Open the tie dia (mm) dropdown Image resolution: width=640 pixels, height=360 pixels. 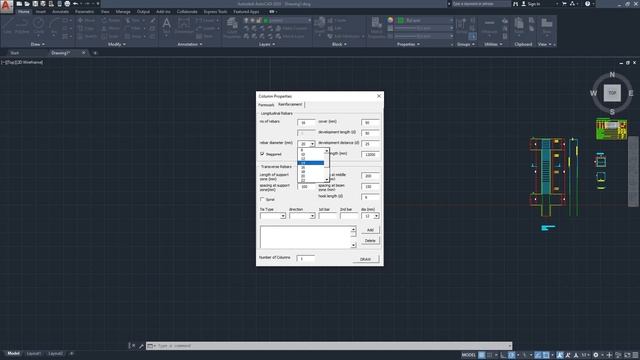(376, 216)
